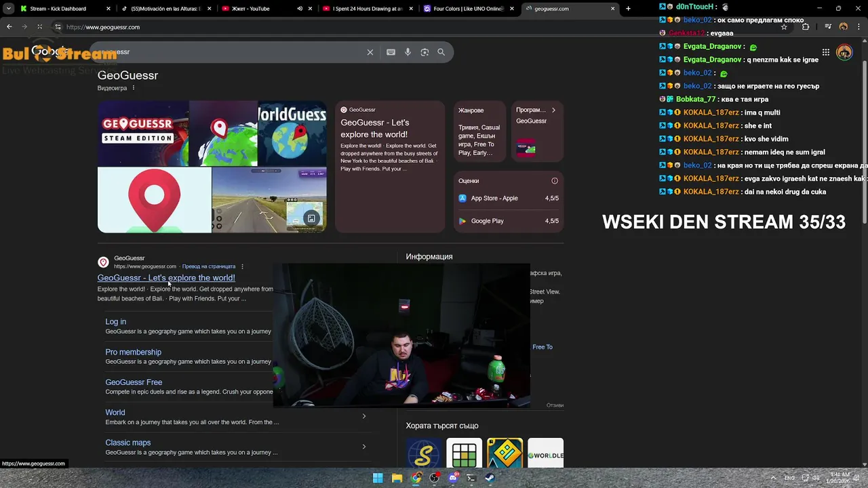Click the browser address bar URL
This screenshot has height=488, width=868.
pos(103,27)
